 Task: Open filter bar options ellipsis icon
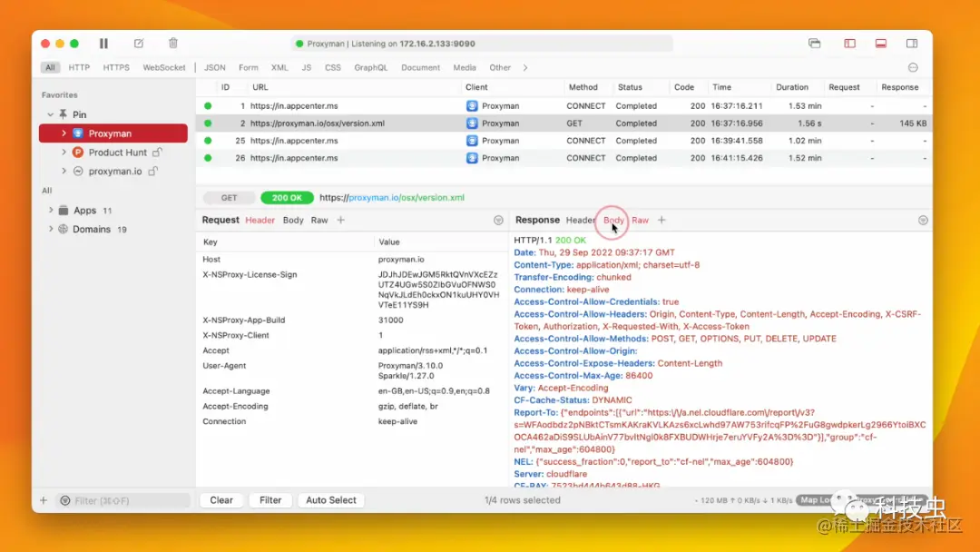(x=913, y=67)
